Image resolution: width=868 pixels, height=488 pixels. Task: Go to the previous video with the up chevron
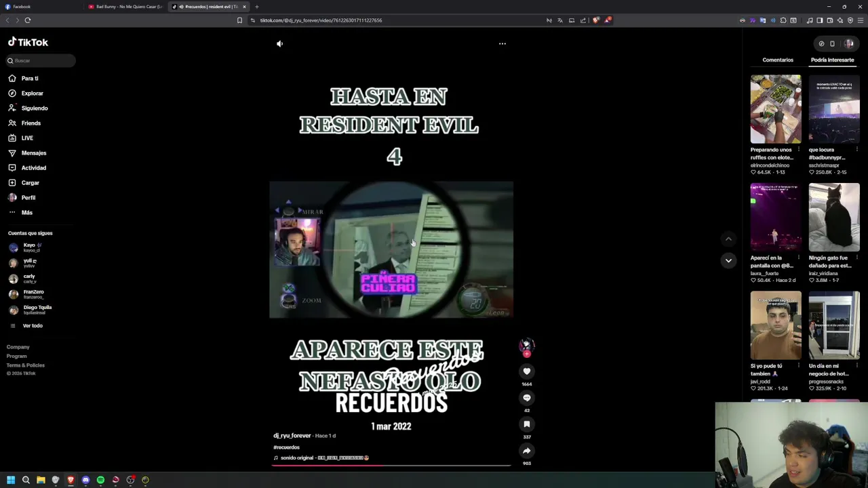[x=728, y=239]
